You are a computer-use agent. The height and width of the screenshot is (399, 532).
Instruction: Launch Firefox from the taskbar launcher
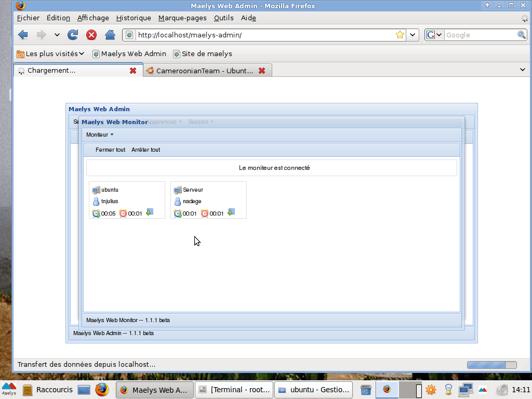(102, 390)
